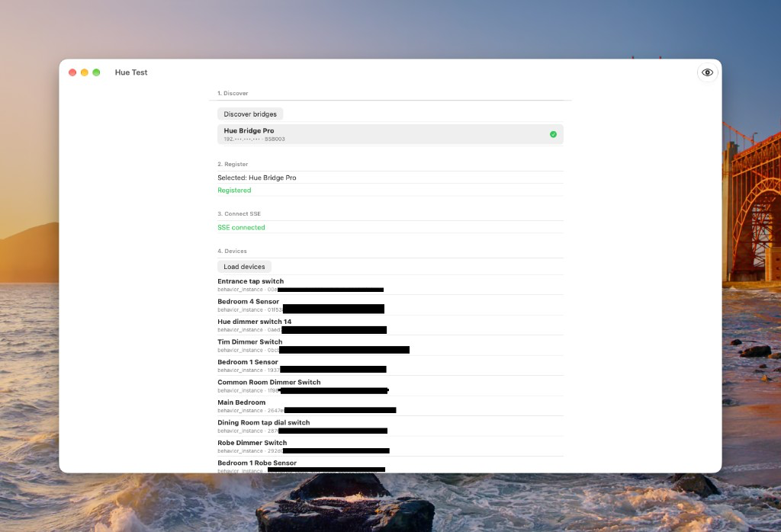
Task: Select the Hue Bridge Pro row
Action: (390, 134)
